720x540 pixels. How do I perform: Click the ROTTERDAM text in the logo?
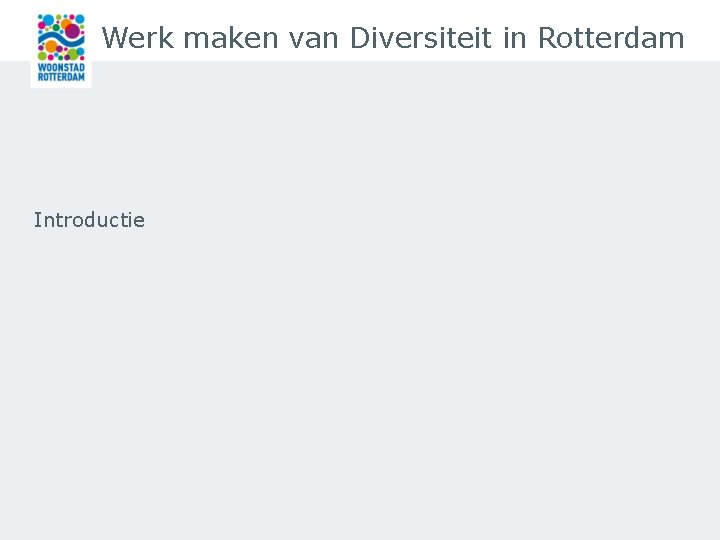(61, 77)
